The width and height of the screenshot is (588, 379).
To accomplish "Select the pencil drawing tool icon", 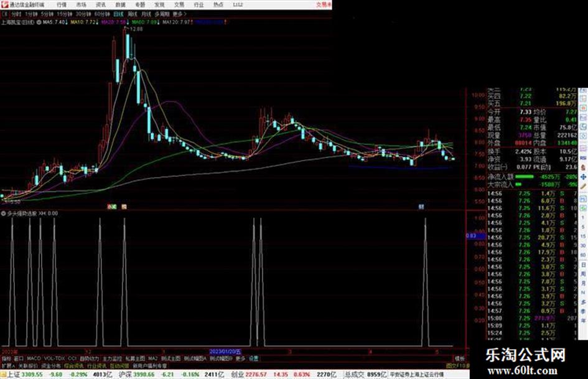I will point(583,186).
